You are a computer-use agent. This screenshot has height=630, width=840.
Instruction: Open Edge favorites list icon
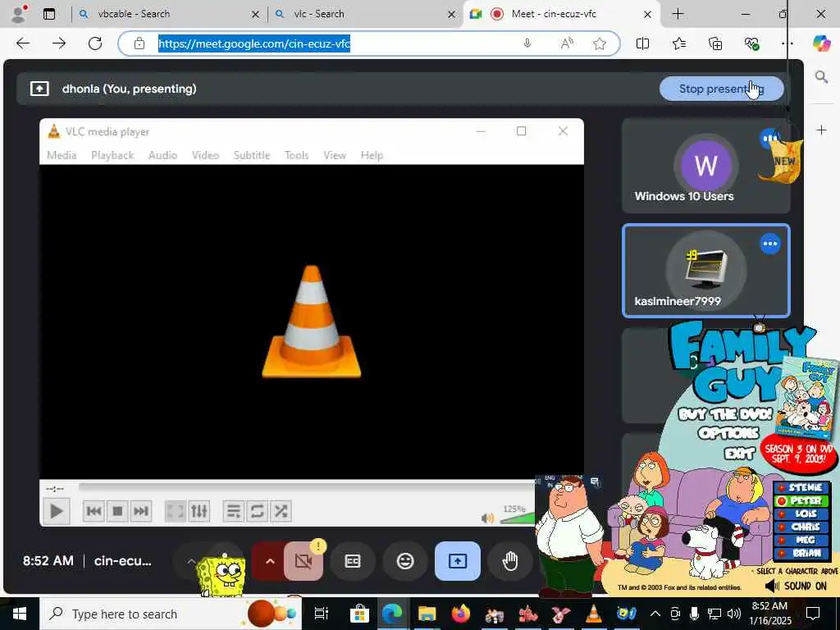click(678, 43)
